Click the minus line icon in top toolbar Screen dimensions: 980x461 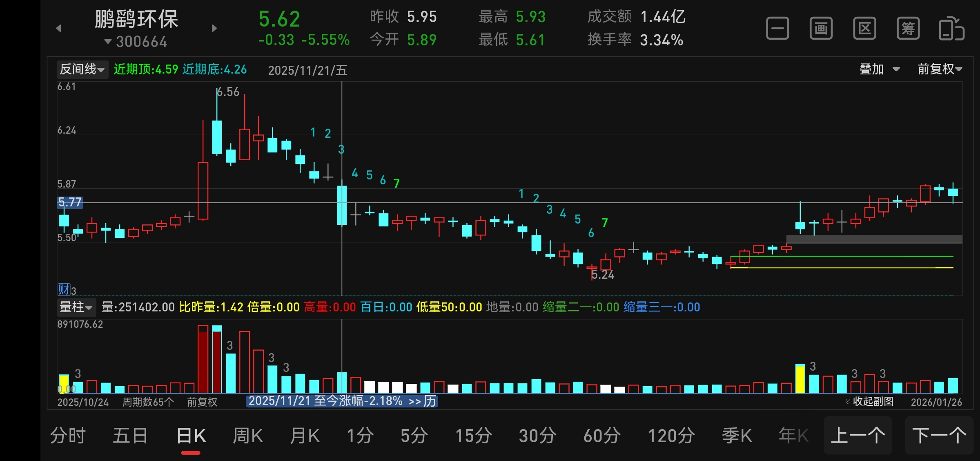point(777,29)
